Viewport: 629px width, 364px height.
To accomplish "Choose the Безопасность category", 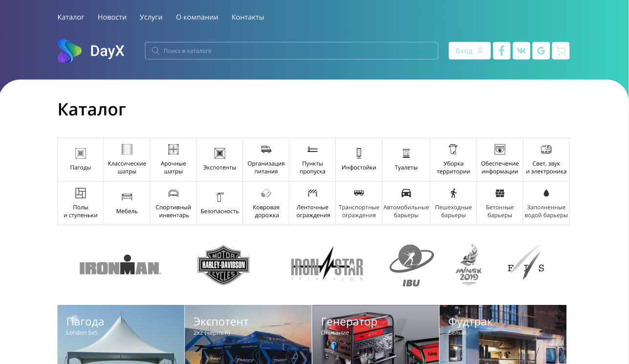I will coord(220,203).
